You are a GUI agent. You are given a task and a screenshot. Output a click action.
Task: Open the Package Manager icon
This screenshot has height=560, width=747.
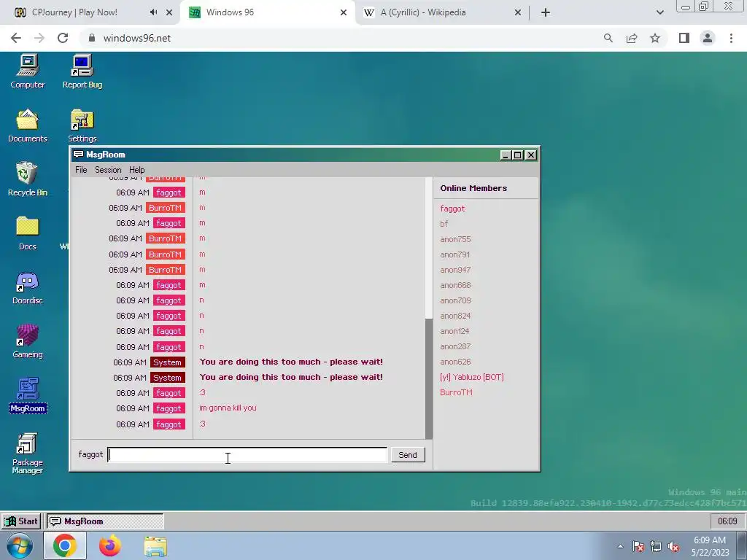27,454
